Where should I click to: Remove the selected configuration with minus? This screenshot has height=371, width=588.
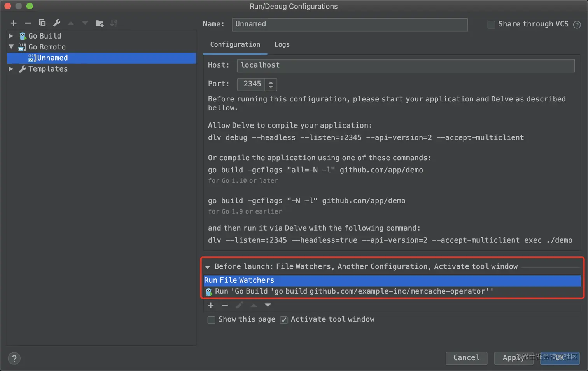[28, 23]
